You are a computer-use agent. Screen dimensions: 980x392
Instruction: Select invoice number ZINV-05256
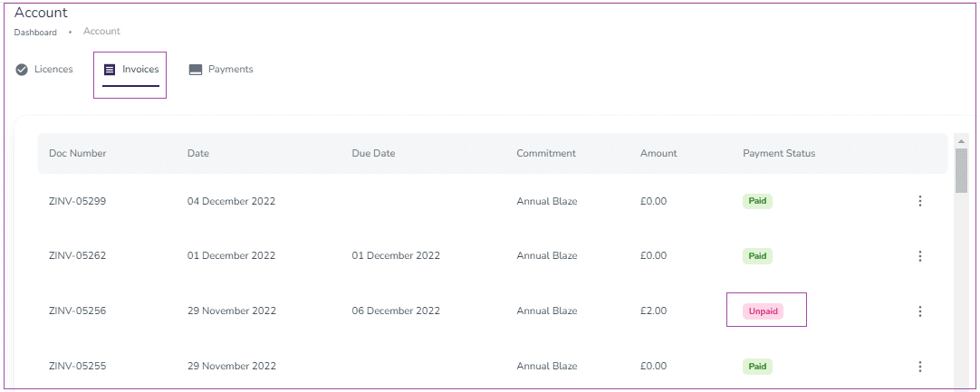coord(78,311)
